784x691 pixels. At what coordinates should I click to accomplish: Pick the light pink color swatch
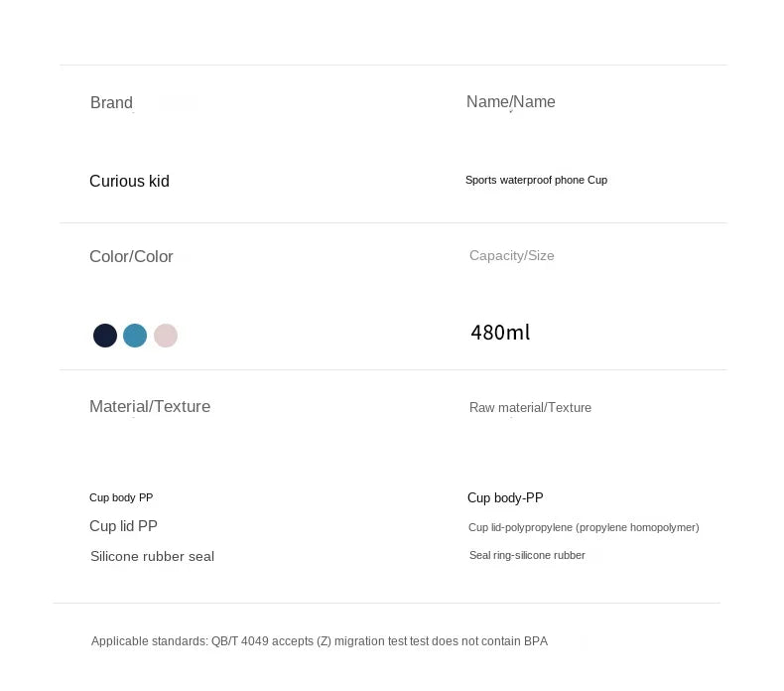[166, 336]
